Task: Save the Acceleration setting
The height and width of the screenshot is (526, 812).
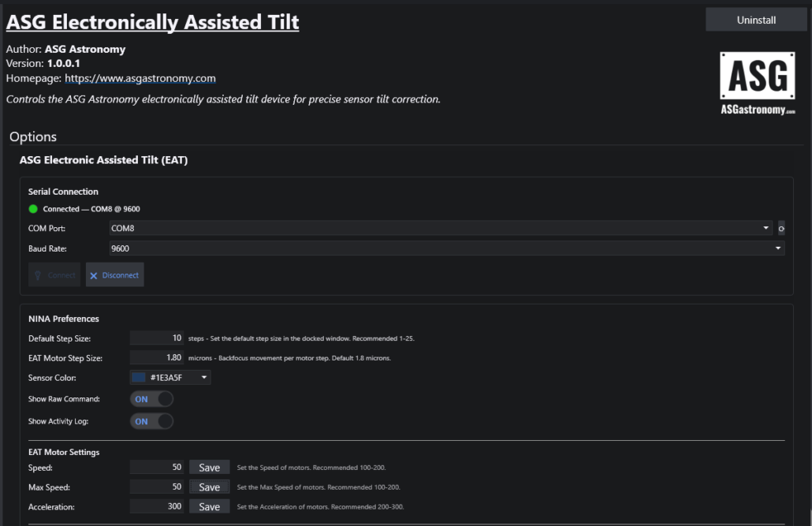Action: [209, 507]
